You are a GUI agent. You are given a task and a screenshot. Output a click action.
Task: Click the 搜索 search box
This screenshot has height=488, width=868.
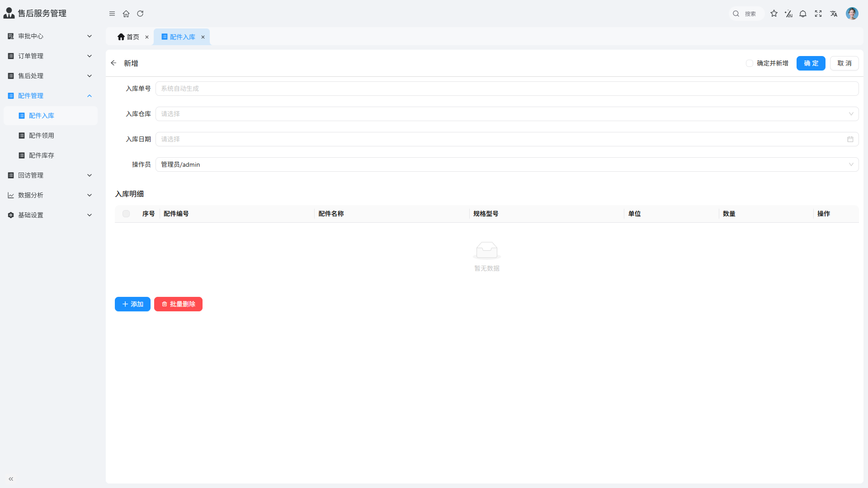click(x=746, y=14)
